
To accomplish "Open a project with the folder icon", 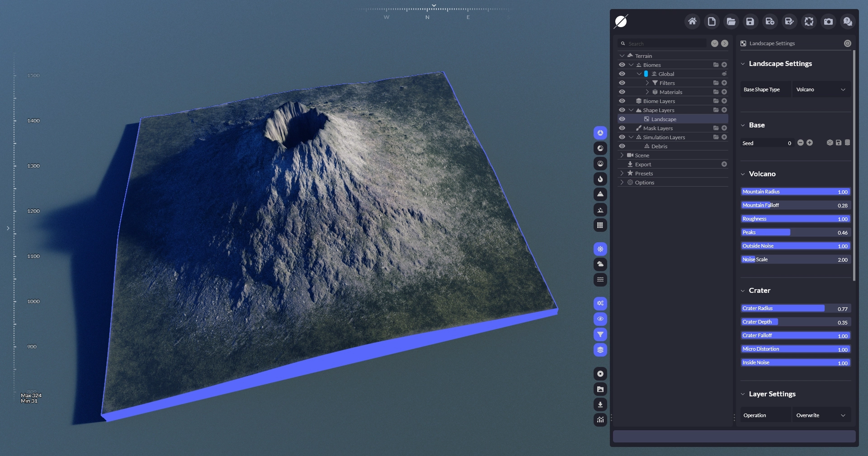I will pyautogui.click(x=731, y=22).
